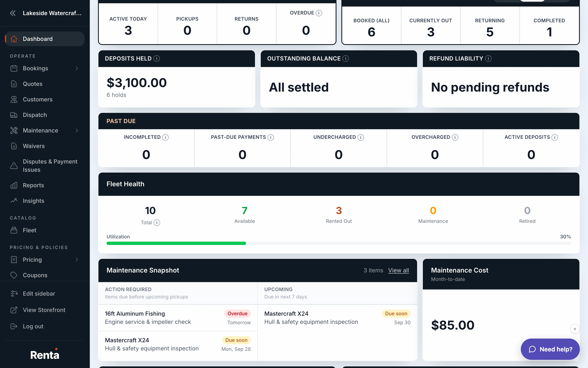
Task: Open Disputes & Payment Issues page
Action: [x=45, y=166]
